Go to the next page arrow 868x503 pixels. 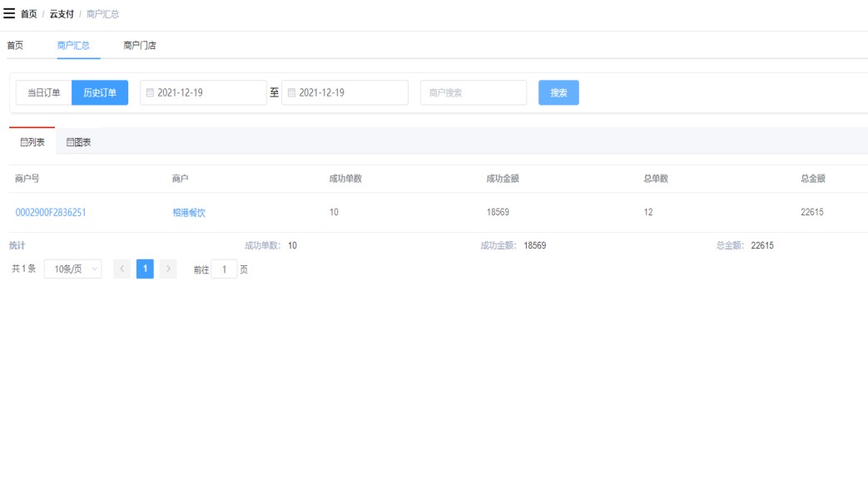(x=168, y=269)
